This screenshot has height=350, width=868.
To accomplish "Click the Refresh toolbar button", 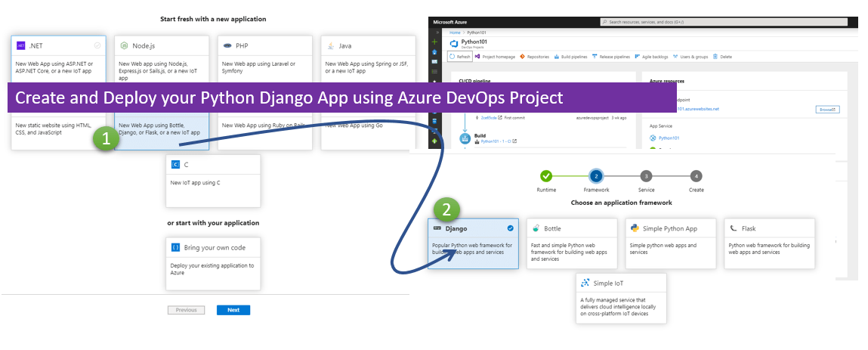I will point(460,57).
